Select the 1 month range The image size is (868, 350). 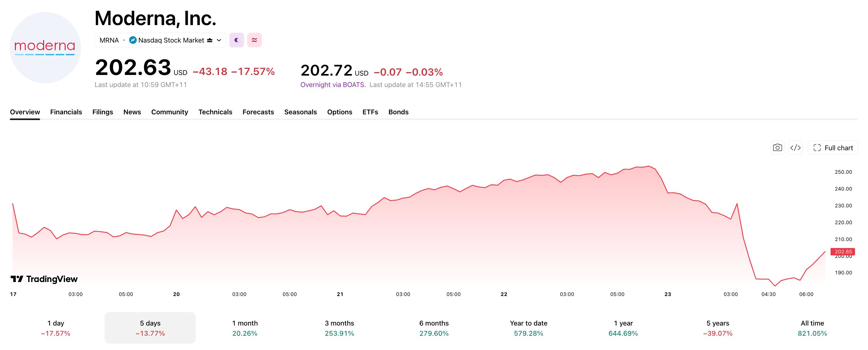245,328
